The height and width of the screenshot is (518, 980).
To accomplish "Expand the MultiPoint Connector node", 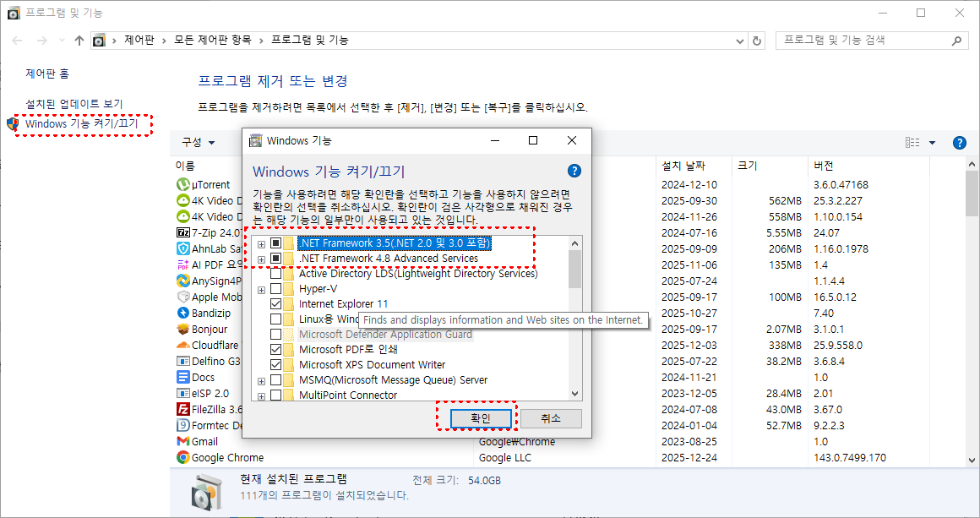I will point(261,395).
